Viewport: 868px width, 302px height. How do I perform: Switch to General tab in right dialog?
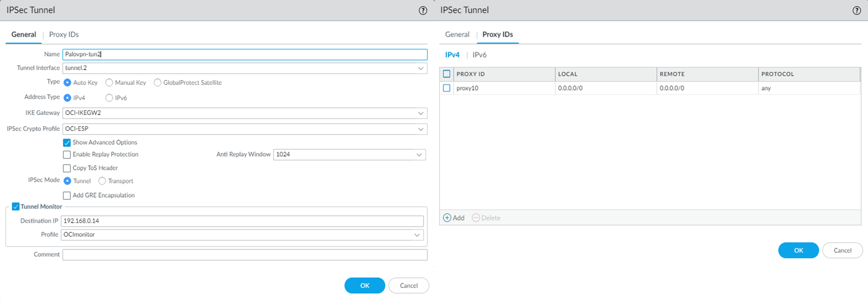pos(457,35)
